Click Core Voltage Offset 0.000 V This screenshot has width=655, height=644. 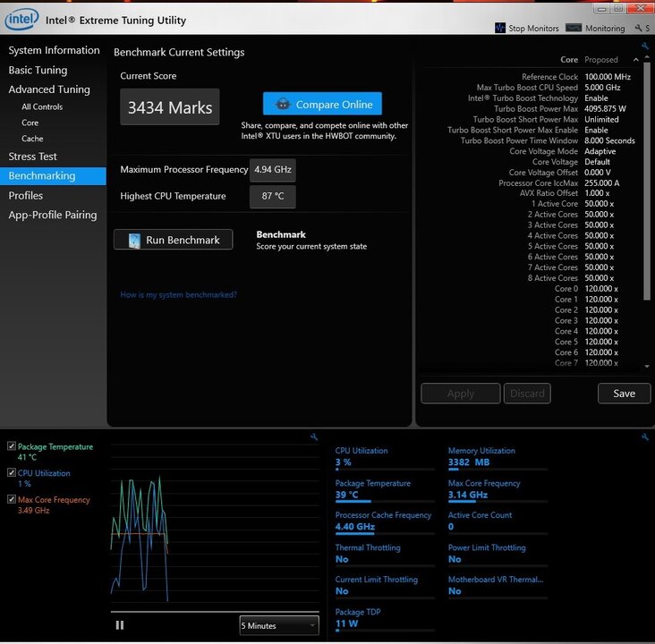click(x=598, y=173)
